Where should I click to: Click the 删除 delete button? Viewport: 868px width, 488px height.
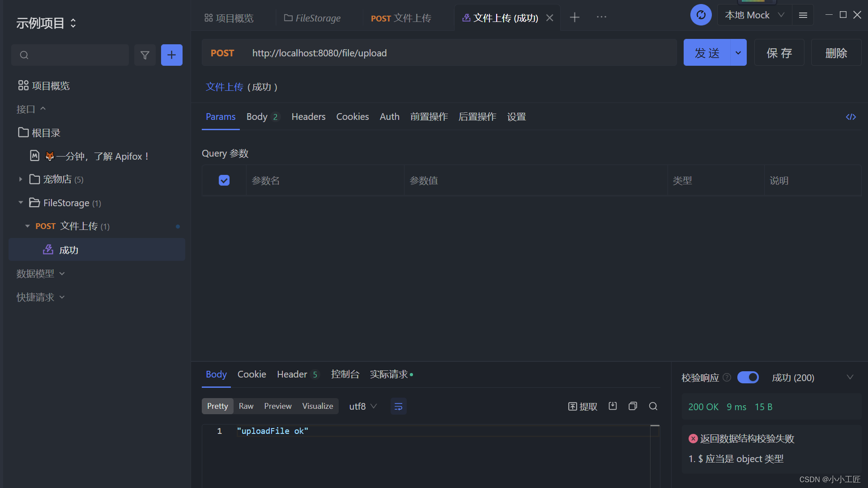pos(836,53)
